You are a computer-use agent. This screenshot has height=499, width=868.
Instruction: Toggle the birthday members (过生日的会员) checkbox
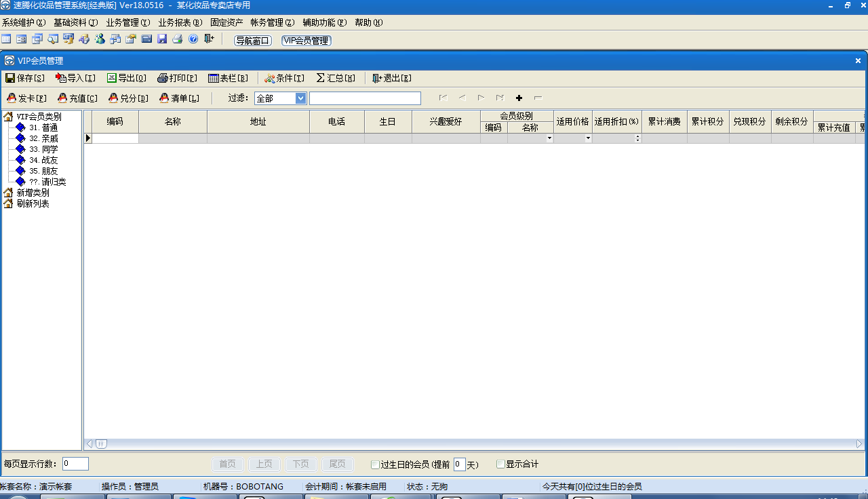click(375, 464)
